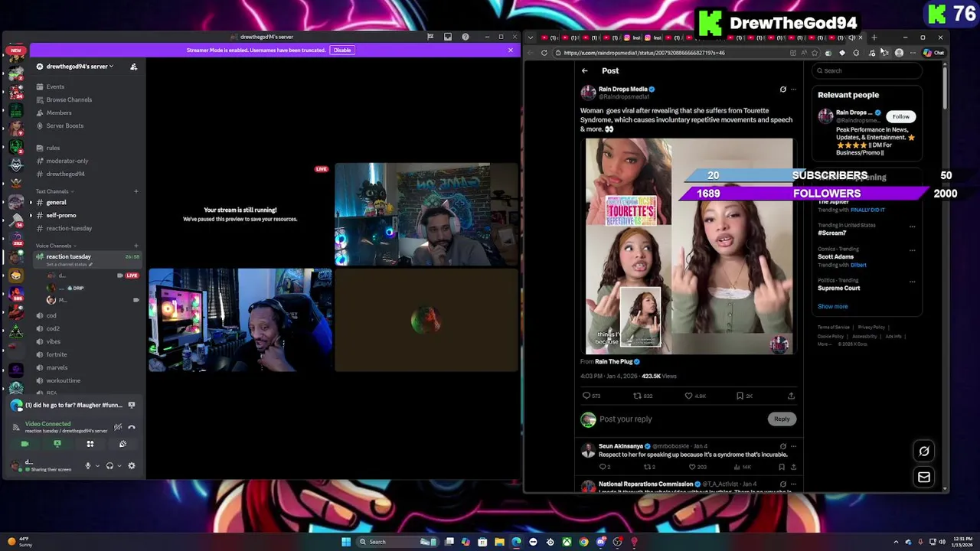Viewport: 980px width, 551px height.
Task: Click the invite people icon beside server name
Action: [x=133, y=67]
